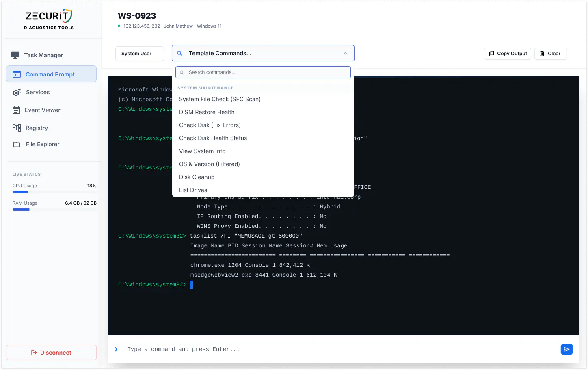Click the WS-0923 workstation title
The height and width of the screenshot is (370, 588).
click(x=137, y=16)
